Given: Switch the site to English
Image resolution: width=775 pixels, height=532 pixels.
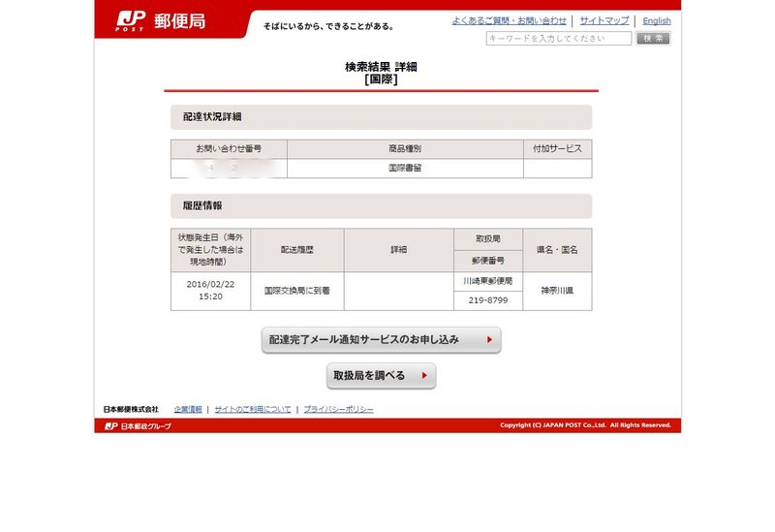Looking at the screenshot, I should click(x=657, y=20).
